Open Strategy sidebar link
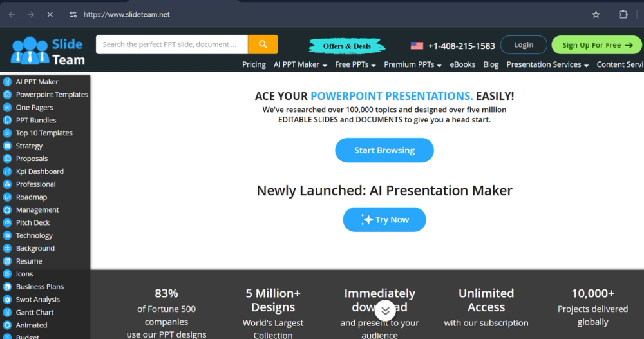Image resolution: width=644 pixels, height=339 pixels. click(x=29, y=146)
